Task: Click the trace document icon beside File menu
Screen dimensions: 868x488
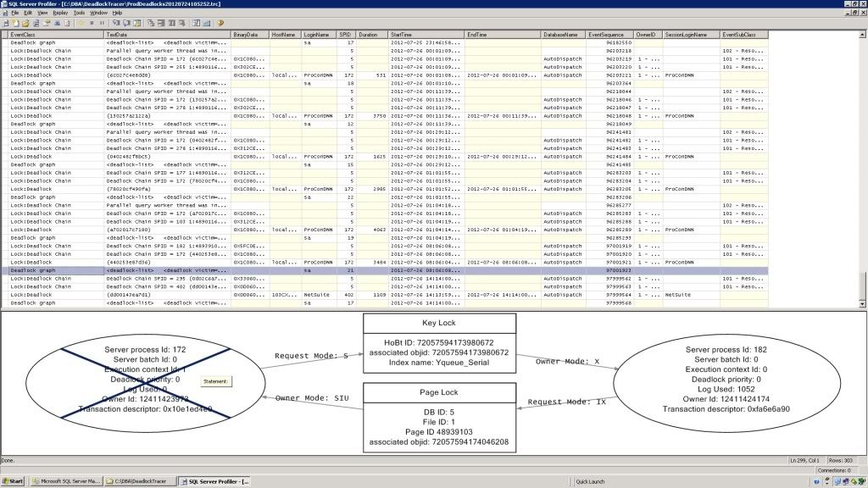Action: pyautogui.click(x=5, y=13)
